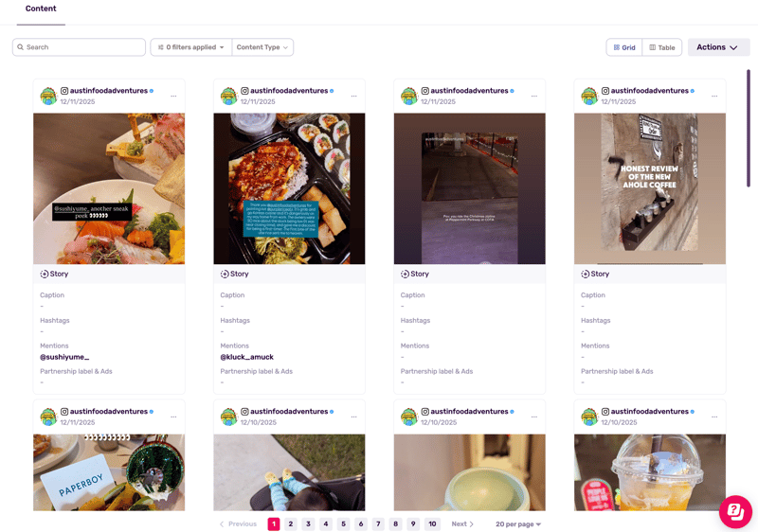Image resolution: width=758 pixels, height=532 pixels.
Task: Go to page 9
Action: click(413, 523)
